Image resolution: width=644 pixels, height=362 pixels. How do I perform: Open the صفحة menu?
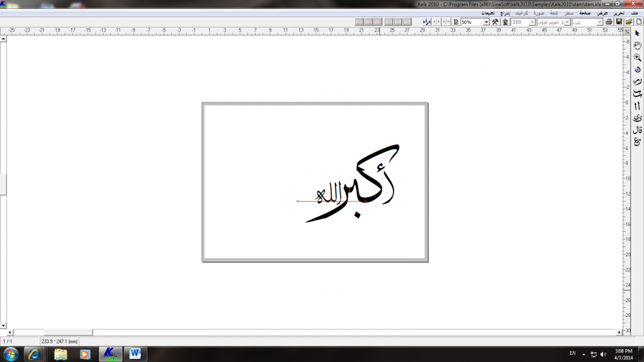point(585,13)
